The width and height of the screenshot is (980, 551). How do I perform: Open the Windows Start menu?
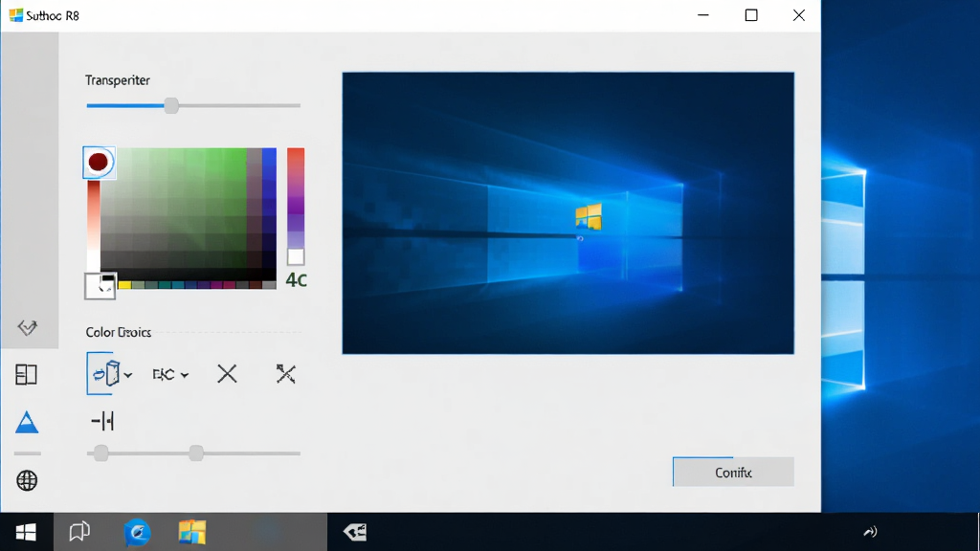(x=26, y=532)
